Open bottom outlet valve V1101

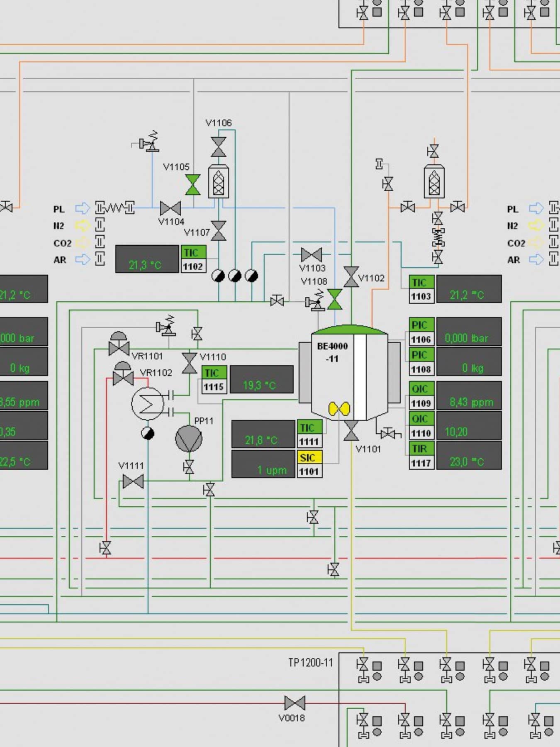click(351, 430)
